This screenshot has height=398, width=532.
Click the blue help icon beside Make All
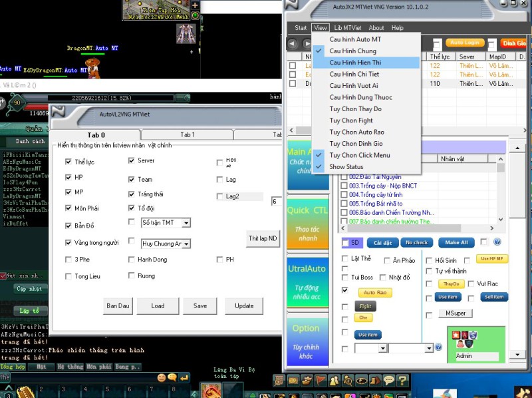point(497,242)
